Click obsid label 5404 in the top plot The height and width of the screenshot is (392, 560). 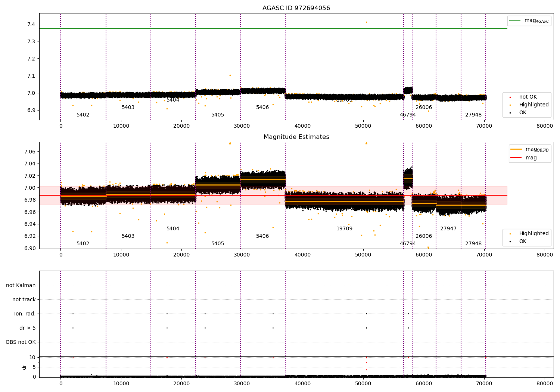(173, 100)
